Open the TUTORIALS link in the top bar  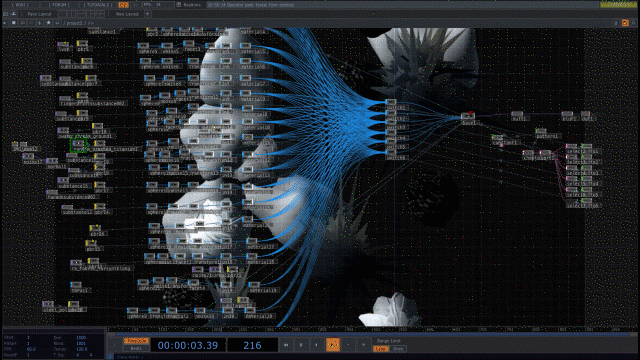tap(98, 5)
